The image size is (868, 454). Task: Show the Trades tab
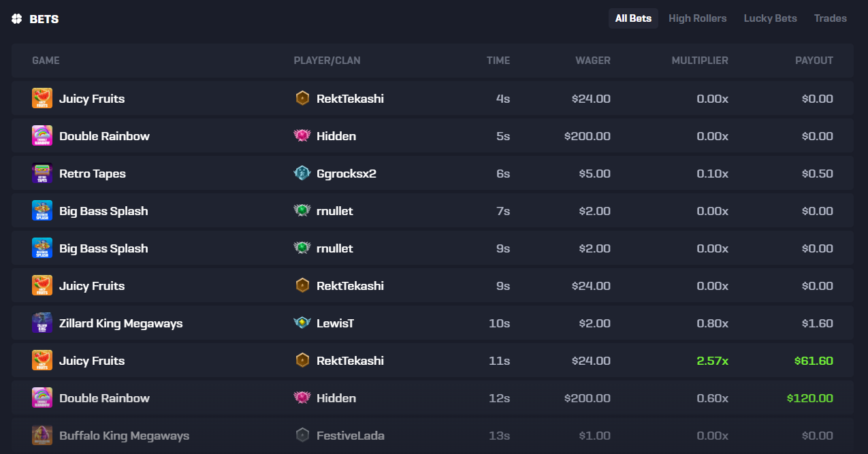830,18
